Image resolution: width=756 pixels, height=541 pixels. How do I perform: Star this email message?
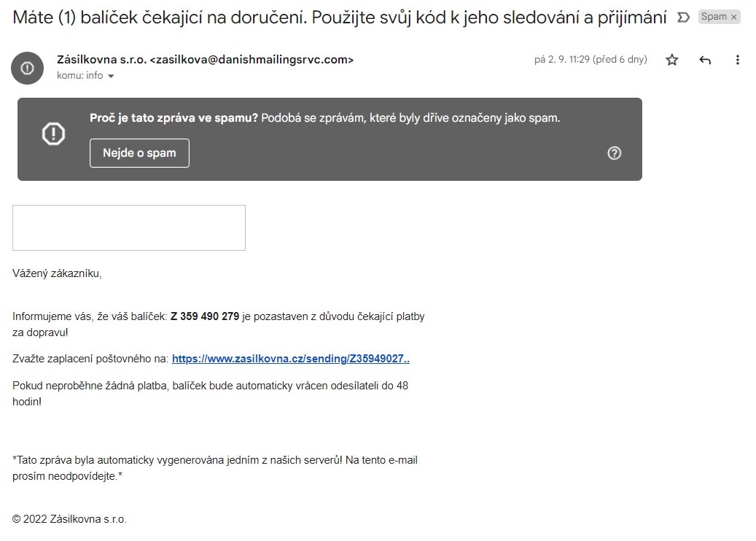coord(672,61)
